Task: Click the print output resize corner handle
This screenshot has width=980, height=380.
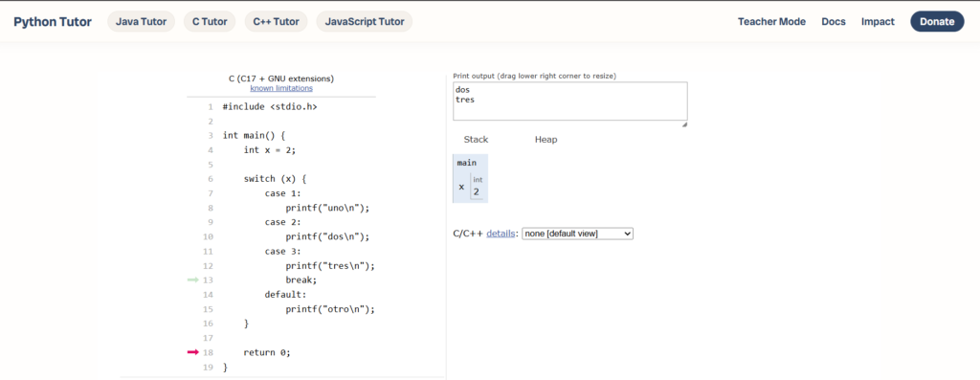Action: (684, 124)
